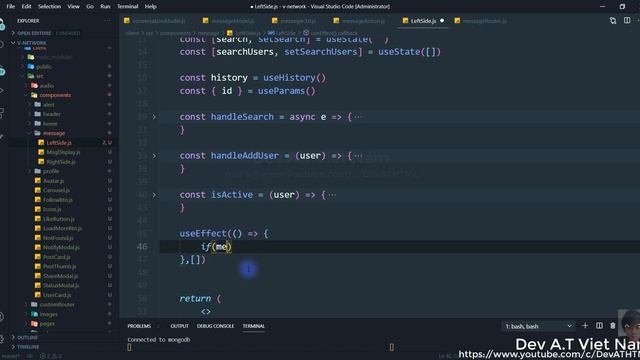Open FollowBtn.js from the explorer

click(58, 200)
